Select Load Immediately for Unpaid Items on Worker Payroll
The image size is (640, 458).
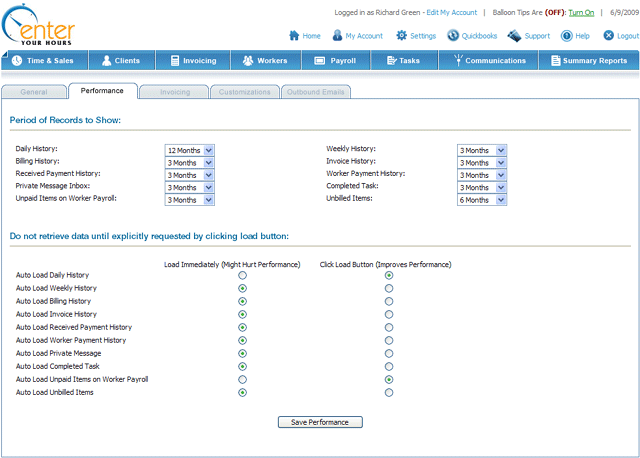243,380
